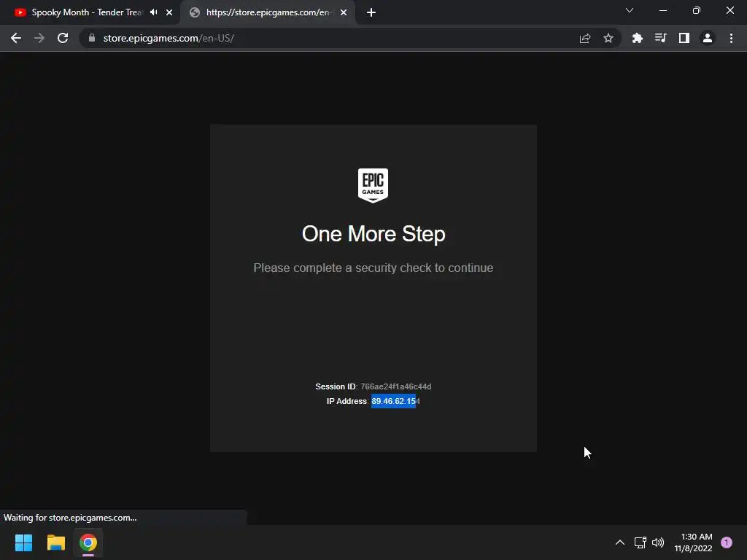Click the Chrome taskbar icon
Image resolution: width=747 pixels, height=560 pixels.
88,542
